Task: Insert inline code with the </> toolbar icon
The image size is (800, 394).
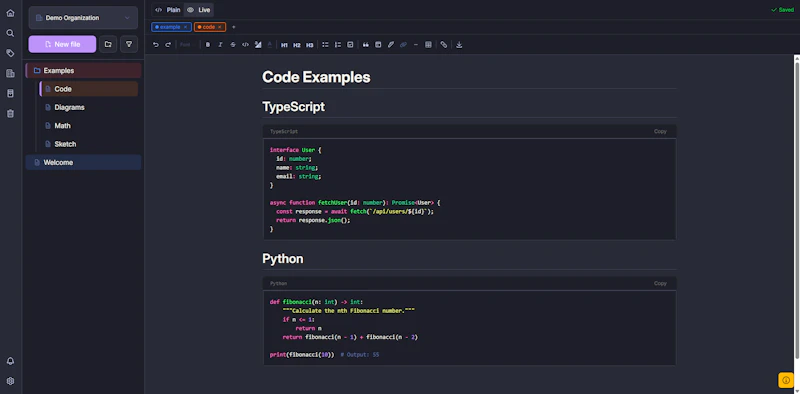Action: [245, 45]
